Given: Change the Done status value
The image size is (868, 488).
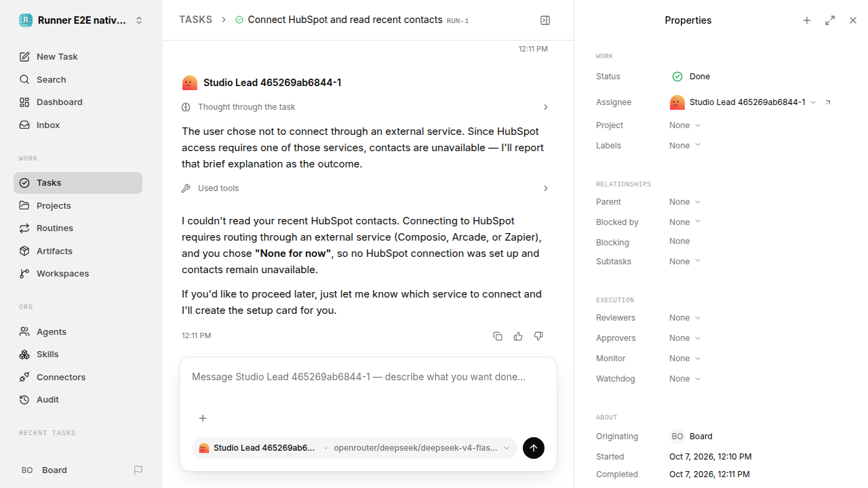Looking at the screenshot, I should (x=691, y=77).
